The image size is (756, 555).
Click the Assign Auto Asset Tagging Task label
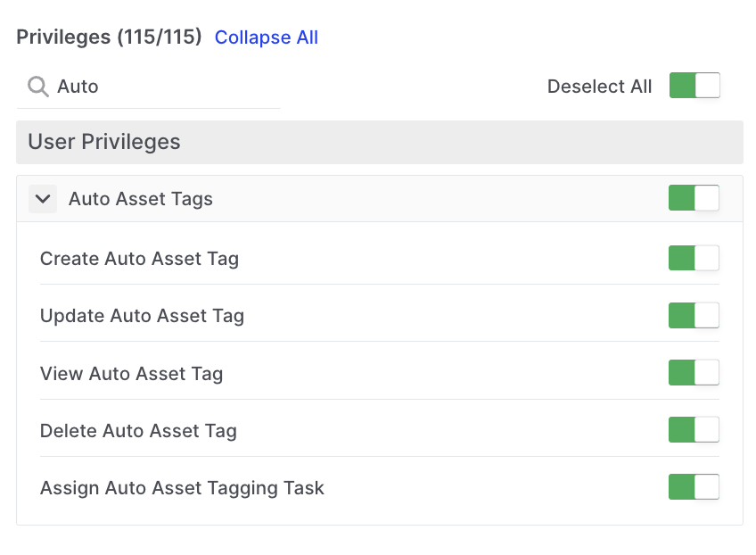(182, 488)
